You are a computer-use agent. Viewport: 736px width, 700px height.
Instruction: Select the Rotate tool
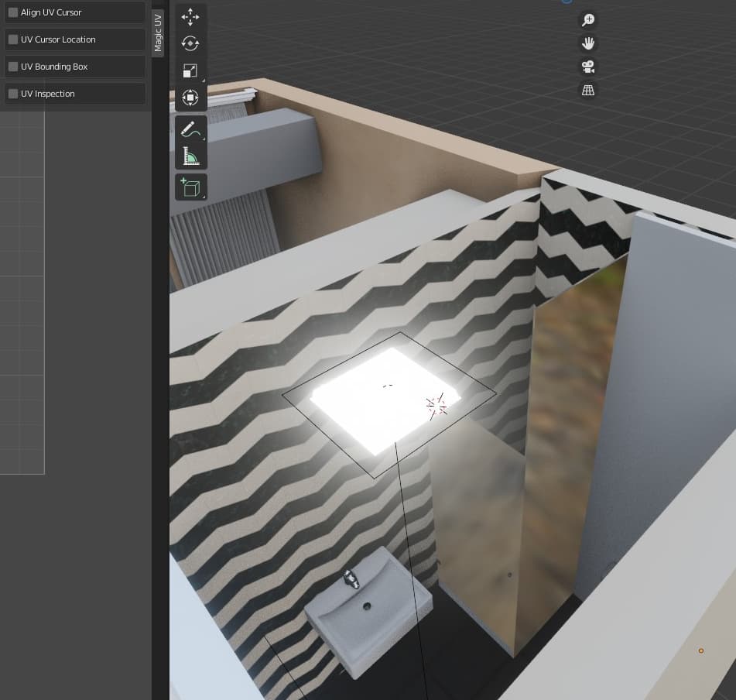pyautogui.click(x=190, y=43)
